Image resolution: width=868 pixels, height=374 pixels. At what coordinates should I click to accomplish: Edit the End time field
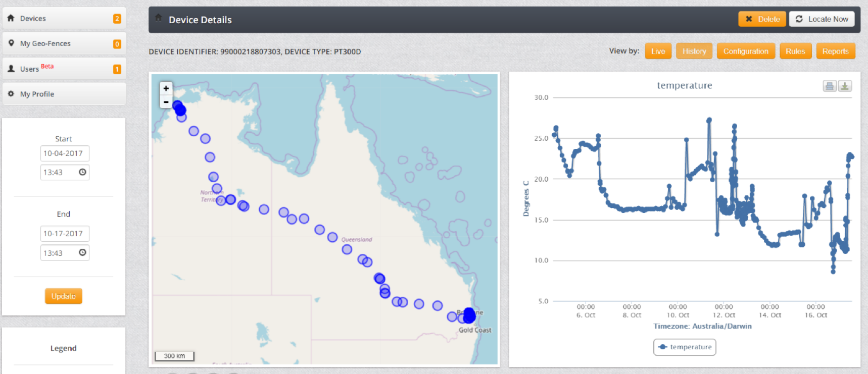65,253
